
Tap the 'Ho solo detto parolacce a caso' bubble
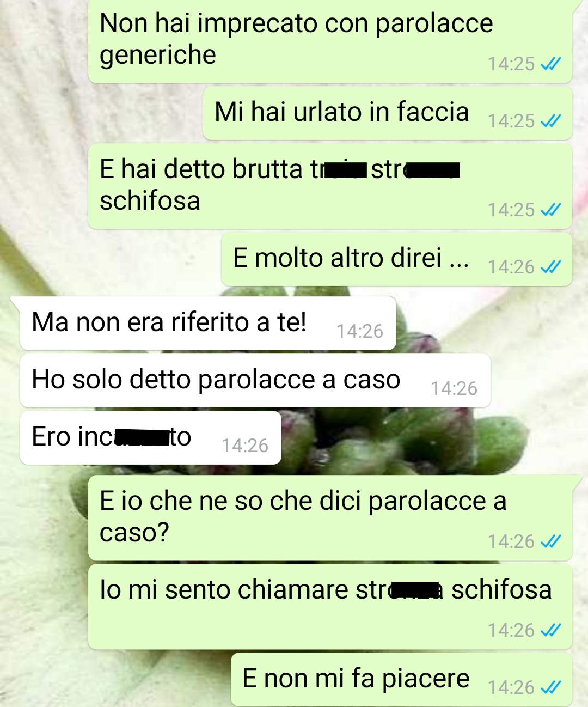(255, 381)
